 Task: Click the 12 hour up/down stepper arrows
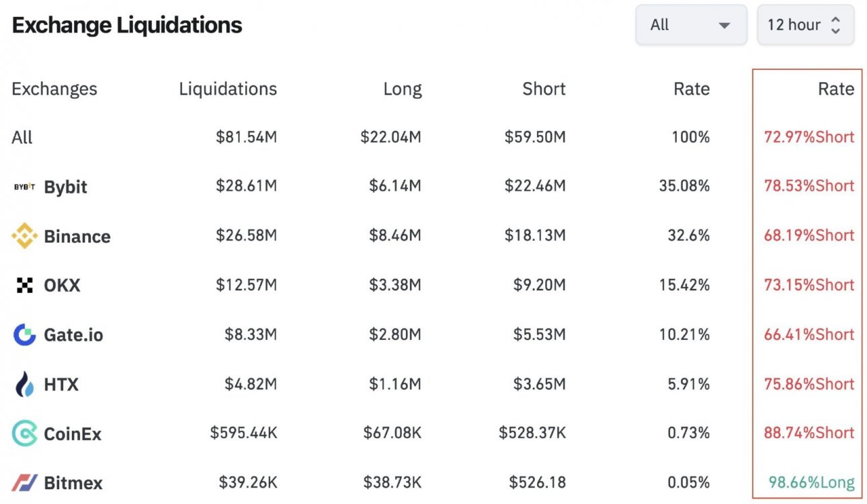tap(835, 26)
